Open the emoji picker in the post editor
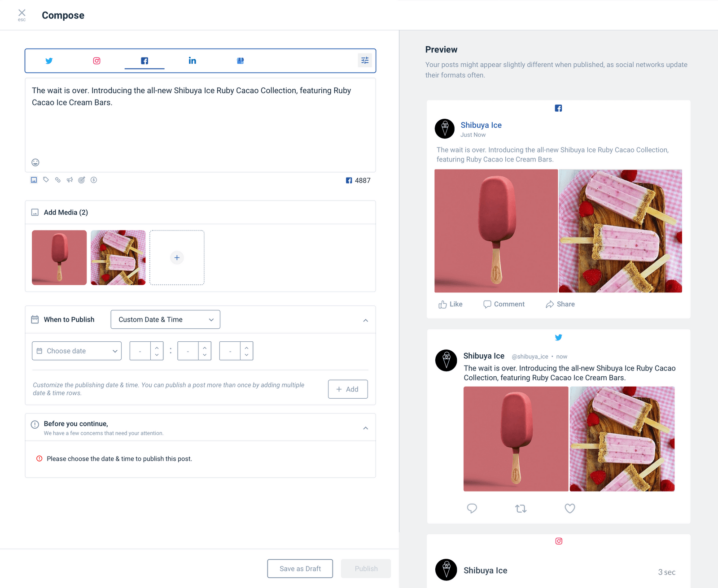Screen dimensions: 718x588 click(35, 162)
